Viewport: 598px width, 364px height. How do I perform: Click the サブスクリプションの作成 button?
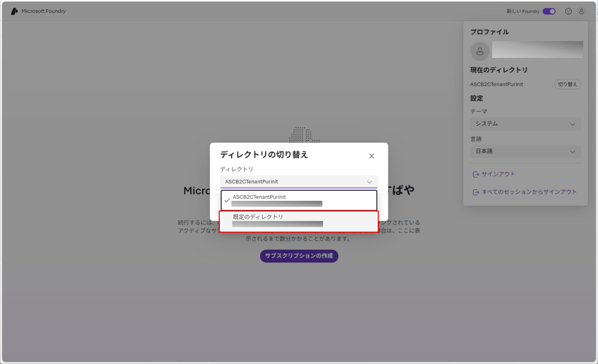[299, 256]
